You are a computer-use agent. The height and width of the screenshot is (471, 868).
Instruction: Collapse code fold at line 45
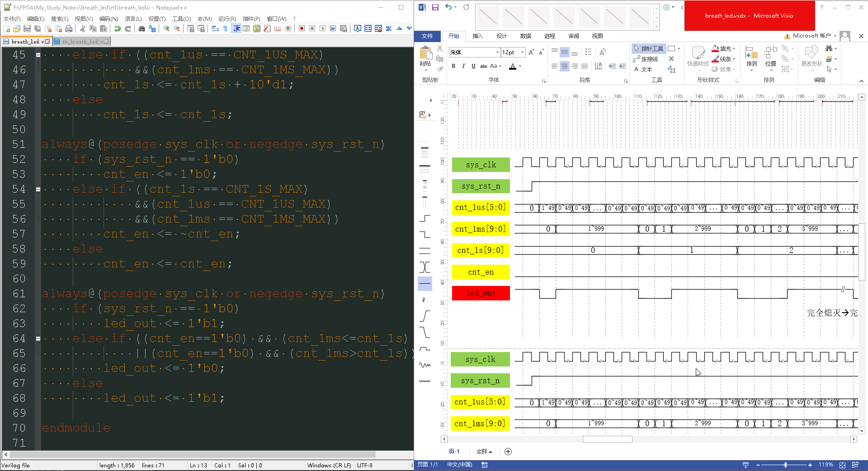coord(38,55)
